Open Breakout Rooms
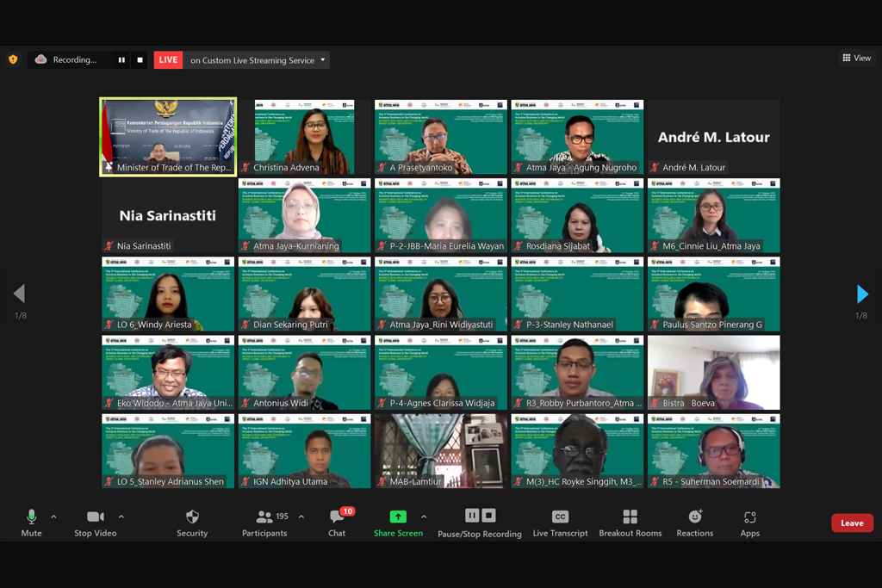 pyautogui.click(x=630, y=522)
